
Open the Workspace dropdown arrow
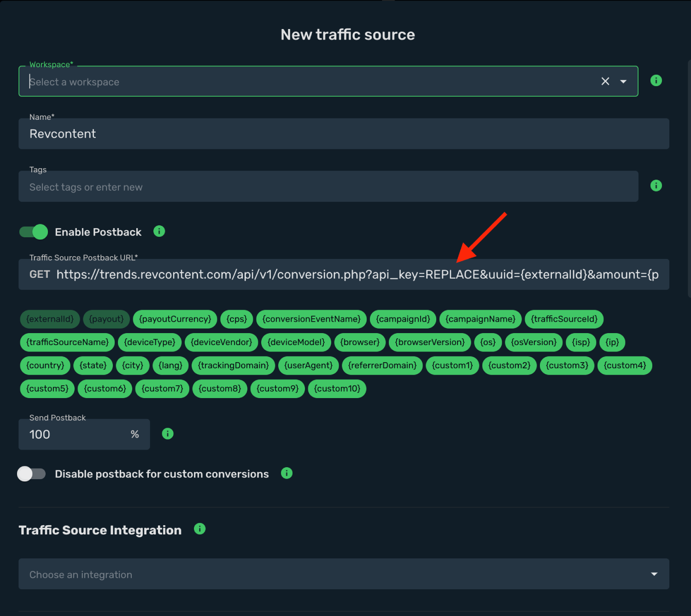tap(623, 82)
